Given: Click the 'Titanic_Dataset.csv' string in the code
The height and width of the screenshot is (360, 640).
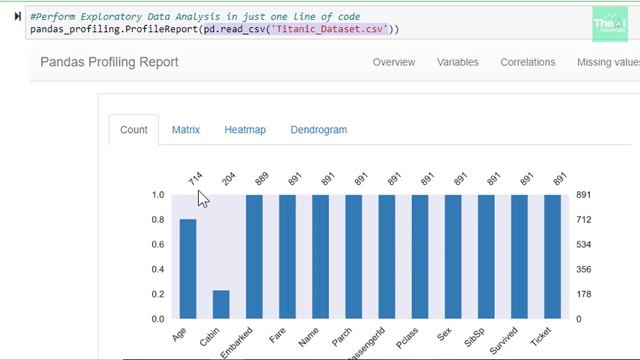Looking at the screenshot, I should [329, 29].
